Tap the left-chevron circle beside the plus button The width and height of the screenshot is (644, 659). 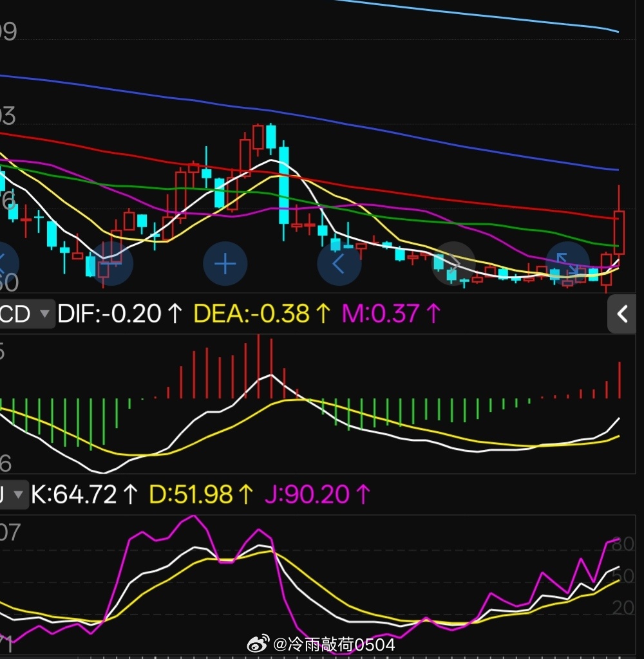tap(339, 264)
